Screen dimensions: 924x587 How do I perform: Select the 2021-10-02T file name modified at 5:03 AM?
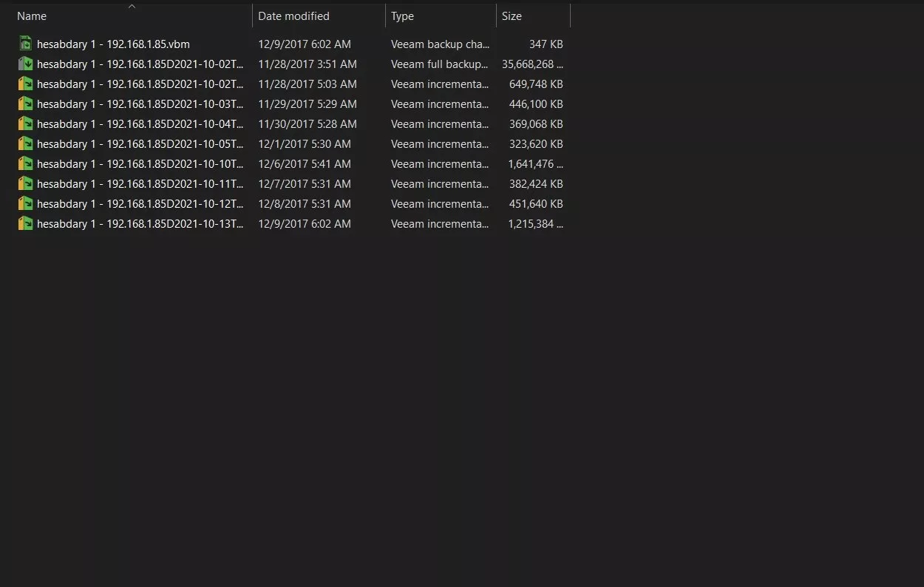click(140, 84)
